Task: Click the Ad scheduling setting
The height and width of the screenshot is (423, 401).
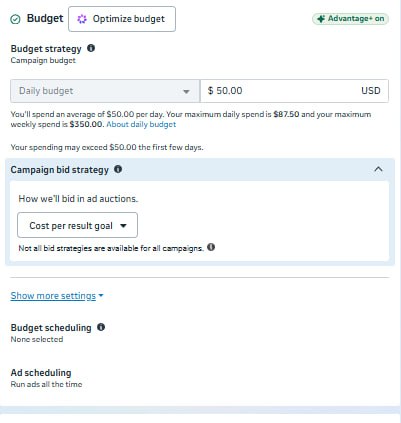Action: pos(46,378)
